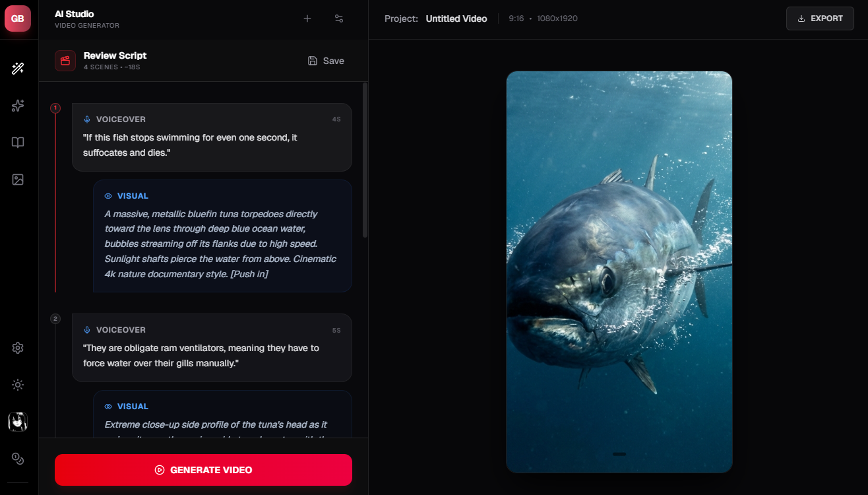Click the Generate Video button
Screen dimensions: 868x495
[203, 469]
